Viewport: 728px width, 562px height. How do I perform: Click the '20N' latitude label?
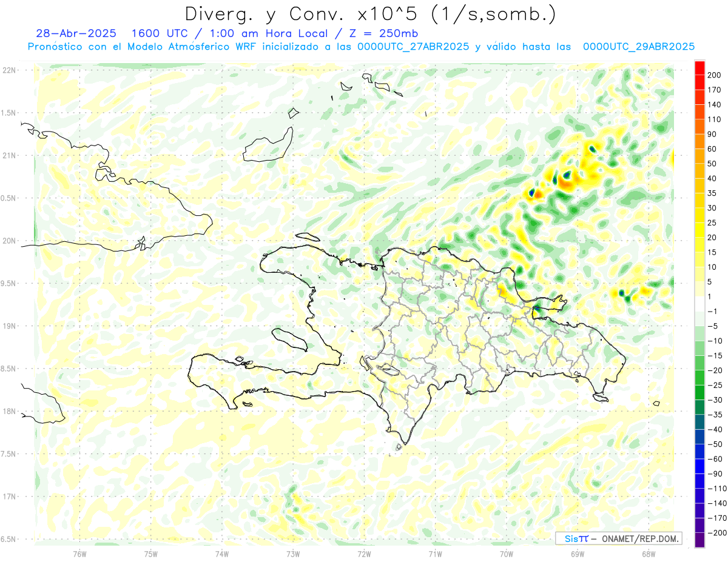(9, 241)
